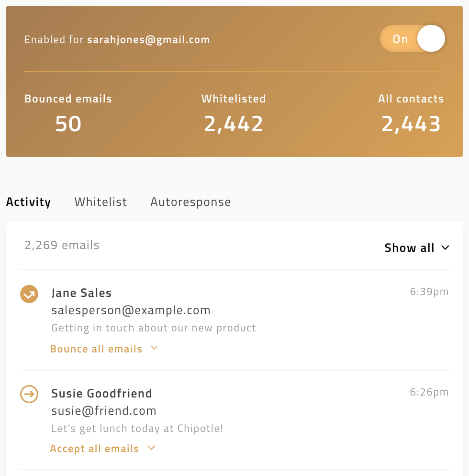Click the sarahjones@gmail.com account address
The width and height of the screenshot is (469, 476).
pyautogui.click(x=148, y=40)
